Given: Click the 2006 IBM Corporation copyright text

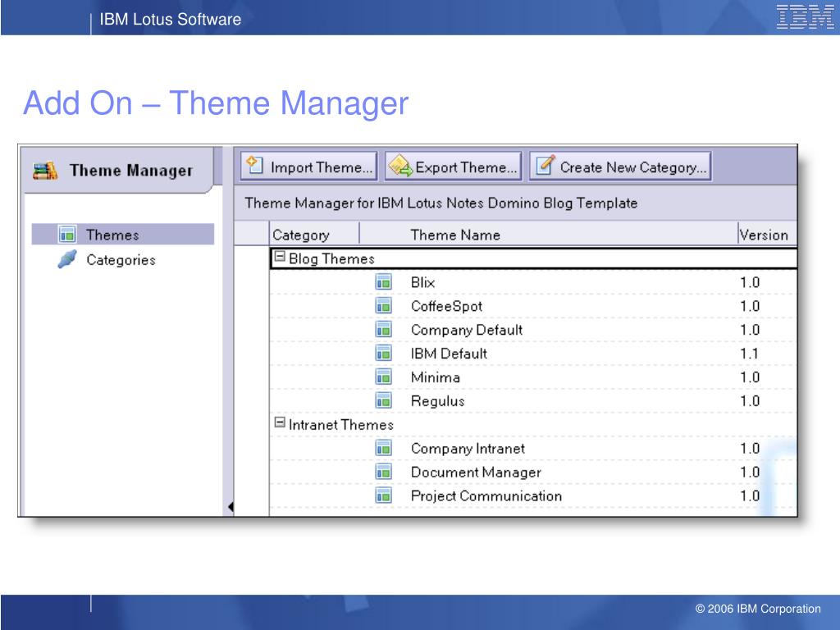Looking at the screenshot, I should click(757, 609).
